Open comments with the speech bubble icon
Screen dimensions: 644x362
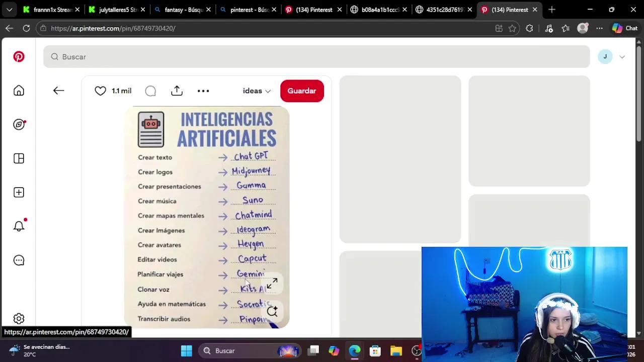coord(150,91)
